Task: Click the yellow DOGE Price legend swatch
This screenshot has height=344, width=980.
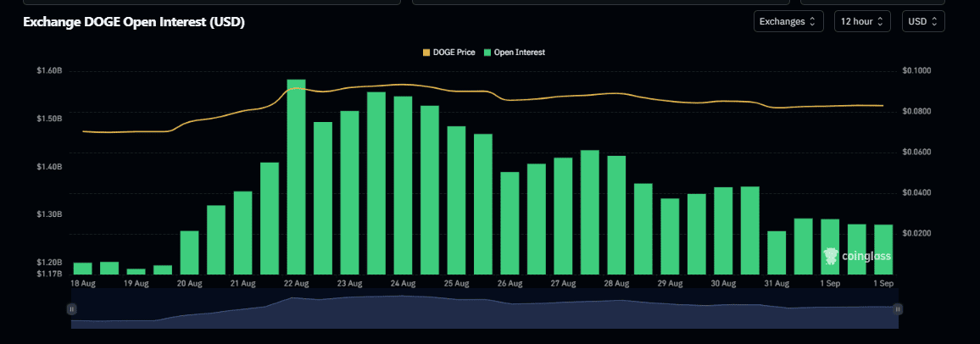Action: 427,53
